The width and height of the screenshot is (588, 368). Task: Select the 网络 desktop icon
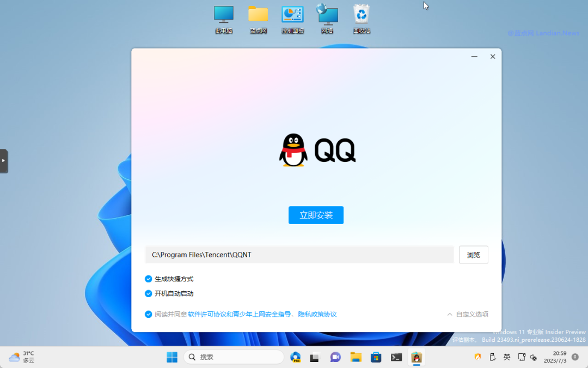(x=327, y=20)
